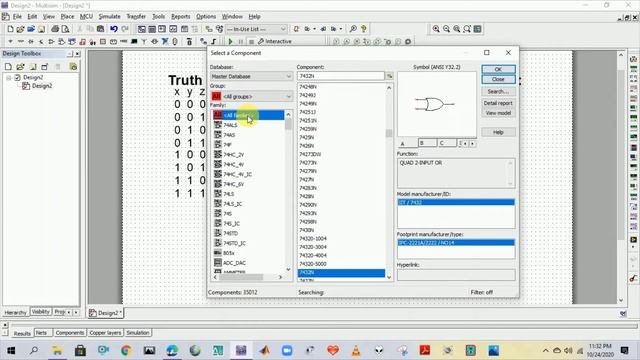The image size is (640, 360).
Task: Click the Help button in component dialog
Action: (498, 132)
